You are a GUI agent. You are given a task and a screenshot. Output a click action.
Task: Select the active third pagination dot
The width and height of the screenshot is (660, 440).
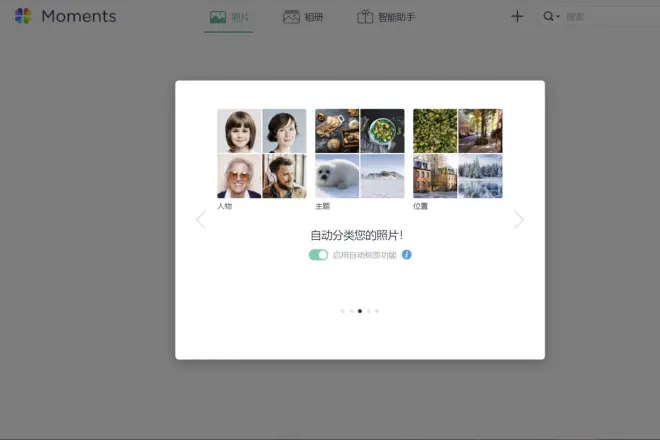point(360,311)
